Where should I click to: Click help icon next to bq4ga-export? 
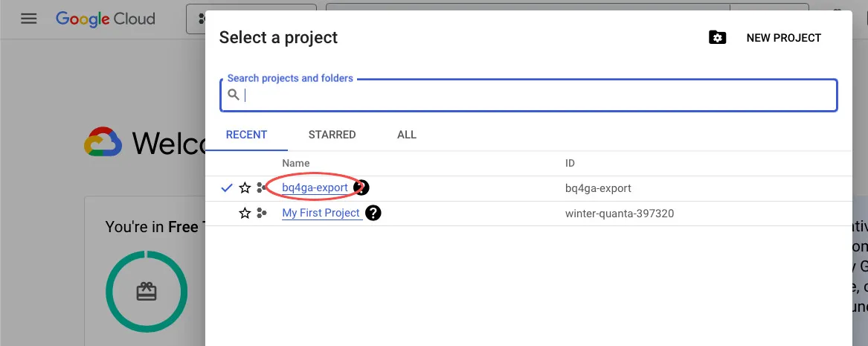pos(362,188)
